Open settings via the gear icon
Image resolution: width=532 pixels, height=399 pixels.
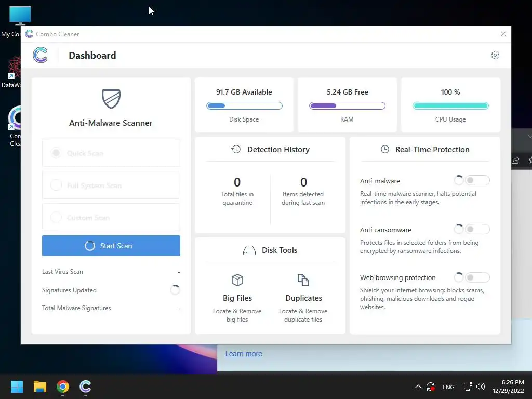click(x=495, y=55)
